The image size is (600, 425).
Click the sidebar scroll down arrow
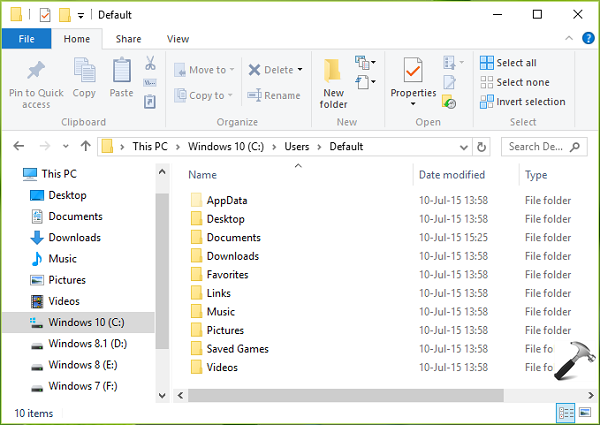tap(162, 395)
